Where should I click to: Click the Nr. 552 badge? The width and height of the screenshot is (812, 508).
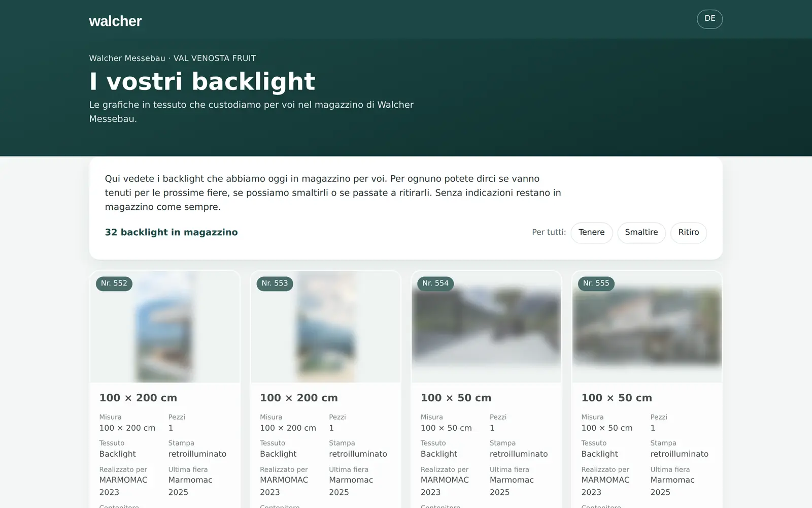pyautogui.click(x=114, y=283)
